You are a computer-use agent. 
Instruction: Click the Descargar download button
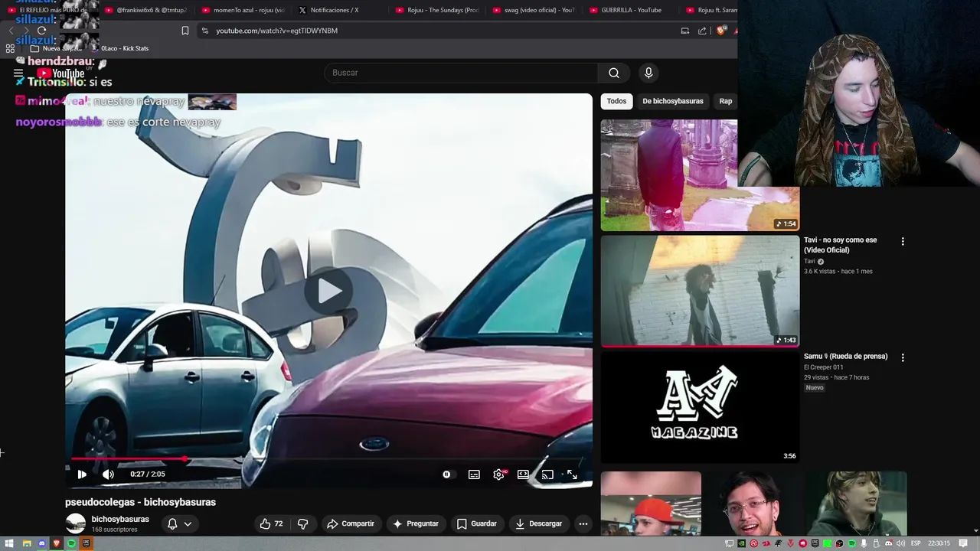538,523
